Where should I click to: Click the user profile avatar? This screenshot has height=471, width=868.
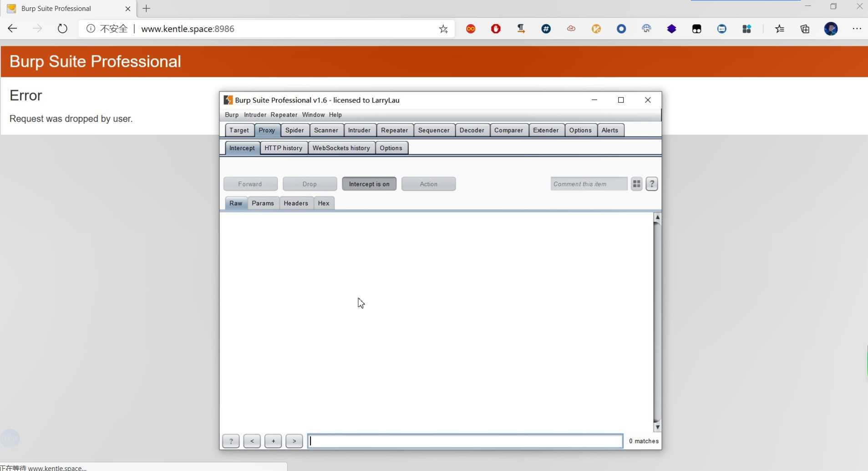tap(831, 29)
